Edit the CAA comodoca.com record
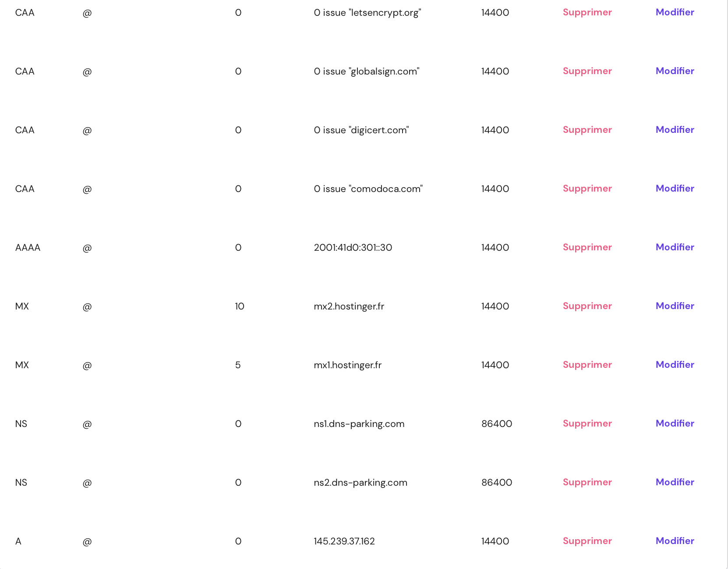The image size is (728, 569). point(675,188)
